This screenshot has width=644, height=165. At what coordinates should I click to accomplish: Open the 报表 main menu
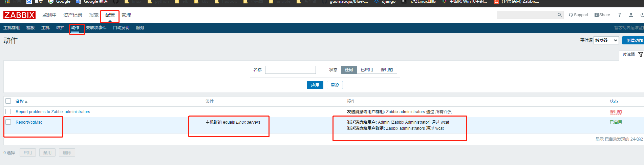click(x=94, y=15)
